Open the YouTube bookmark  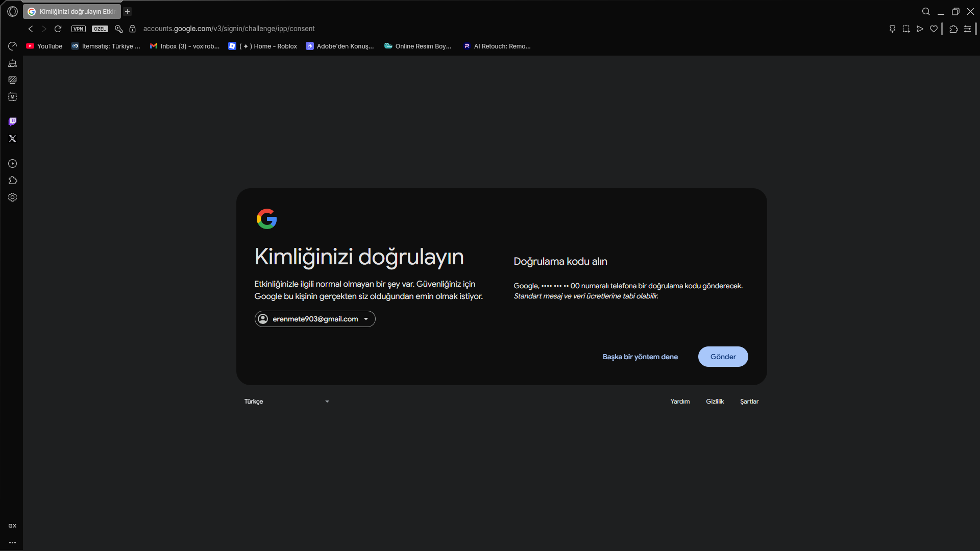click(x=44, y=46)
